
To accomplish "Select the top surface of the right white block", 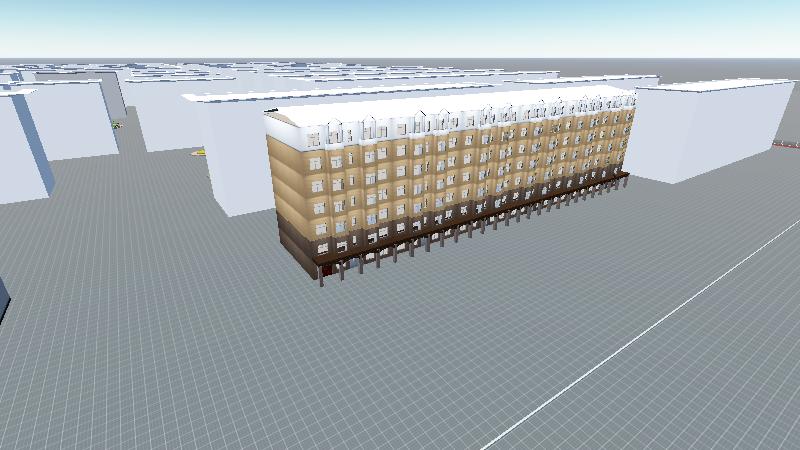I will pos(715,86).
